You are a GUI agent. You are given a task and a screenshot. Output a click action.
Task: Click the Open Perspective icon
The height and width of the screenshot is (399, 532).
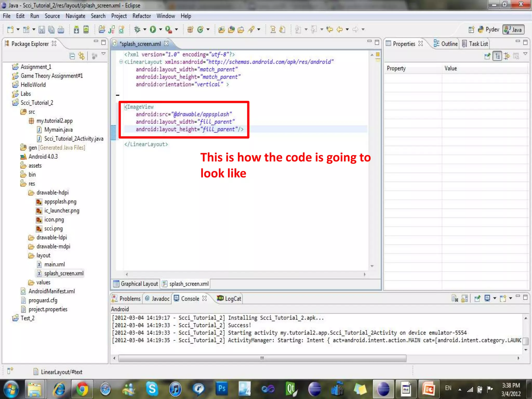click(471, 30)
